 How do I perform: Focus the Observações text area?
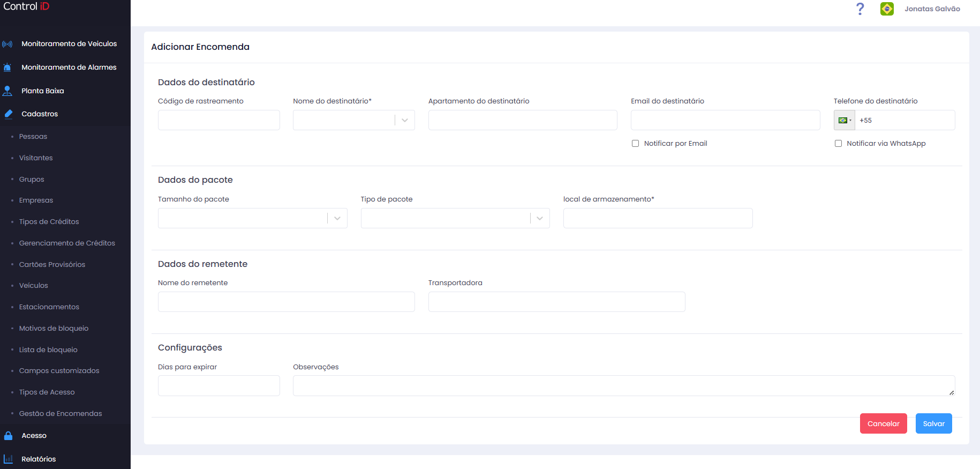pyautogui.click(x=624, y=386)
